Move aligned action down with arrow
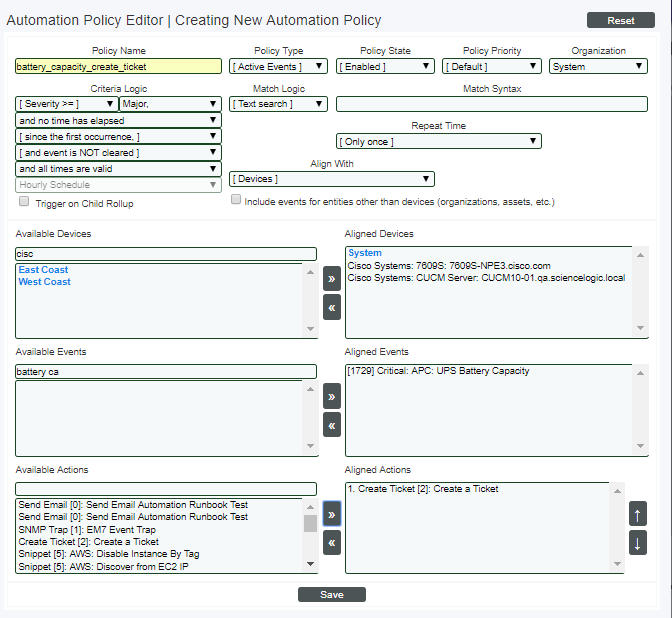The image size is (672, 618). pos(638,543)
